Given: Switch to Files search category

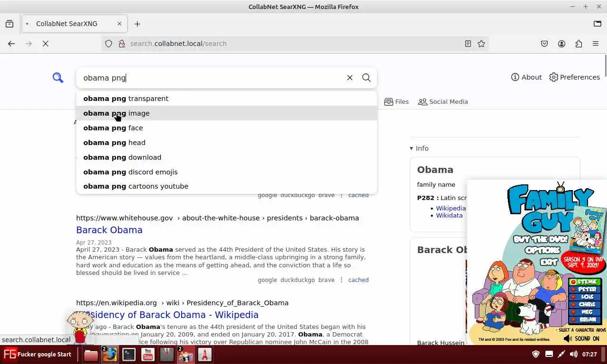Looking at the screenshot, I should click(396, 101).
